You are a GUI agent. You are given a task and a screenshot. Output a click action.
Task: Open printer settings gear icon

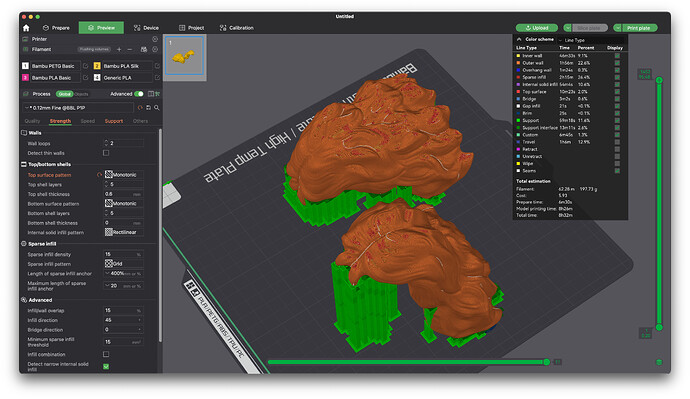pyautogui.click(x=155, y=39)
